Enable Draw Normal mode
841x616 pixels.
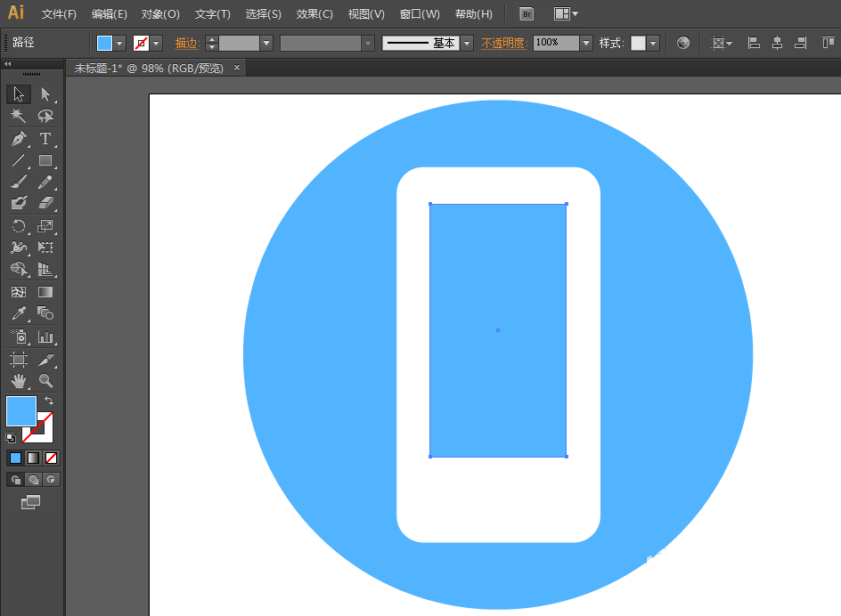click(x=15, y=479)
